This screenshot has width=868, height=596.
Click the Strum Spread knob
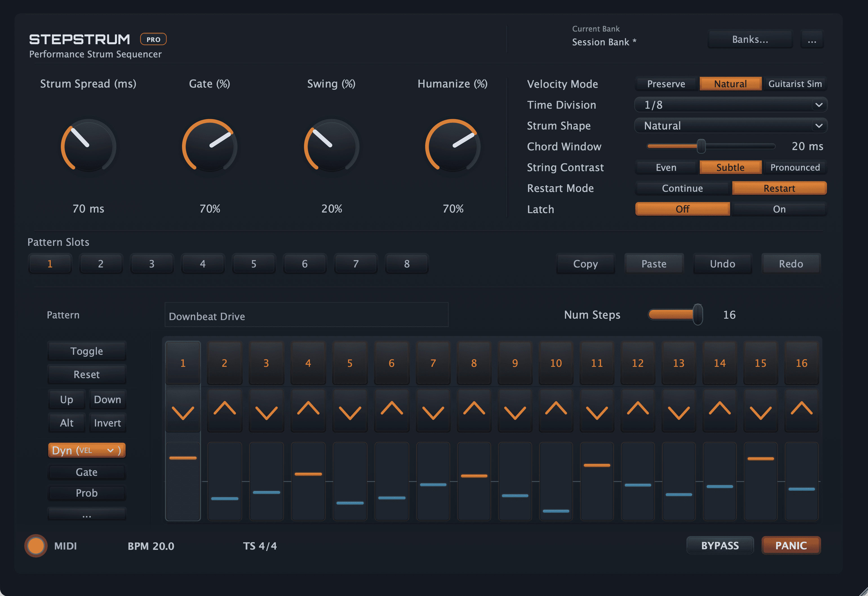pos(88,146)
